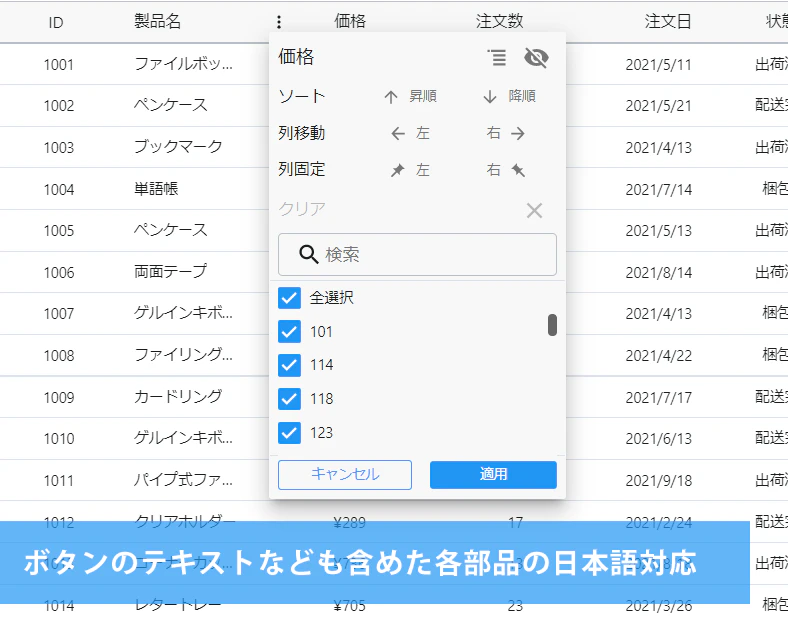
Task: Select the date cell 2021/7/17
Action: (658, 398)
